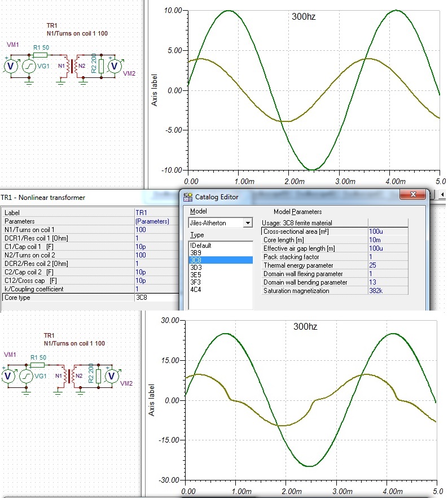Select R1 50 resistor in top schematic
Screen dimensions: 448x498
click(40, 55)
